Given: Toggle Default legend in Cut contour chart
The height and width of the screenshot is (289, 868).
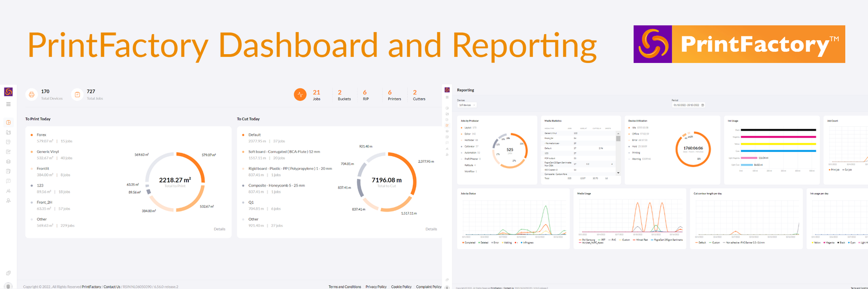Looking at the screenshot, I should coord(701,242).
